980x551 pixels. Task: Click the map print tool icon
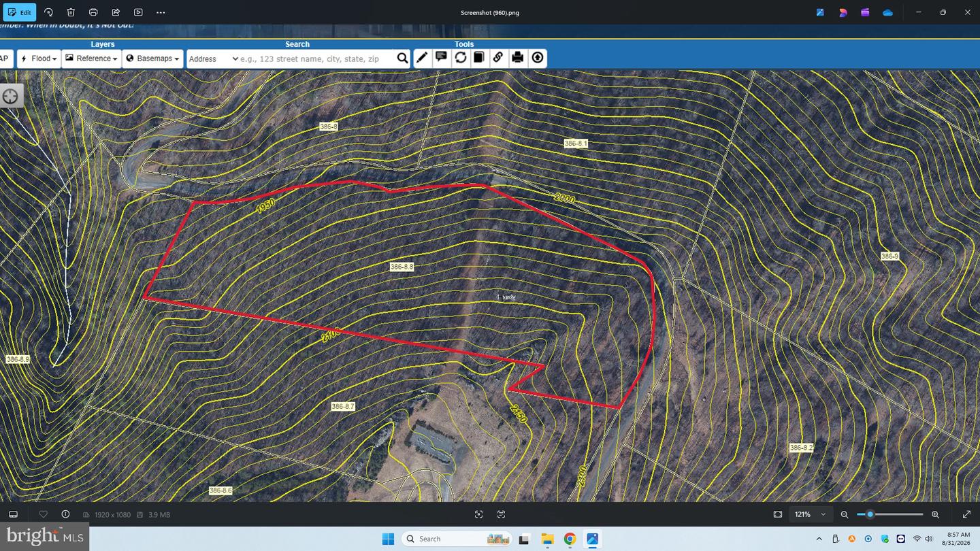(x=518, y=58)
